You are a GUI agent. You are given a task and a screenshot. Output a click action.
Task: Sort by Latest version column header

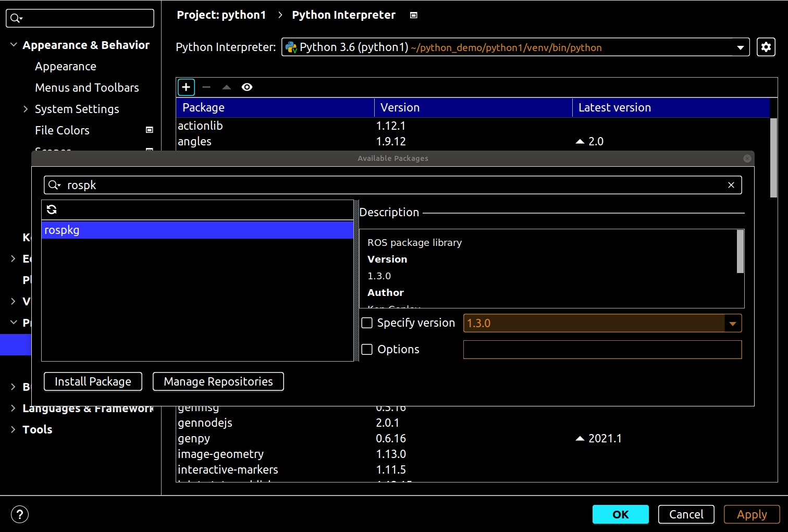[x=671, y=107]
